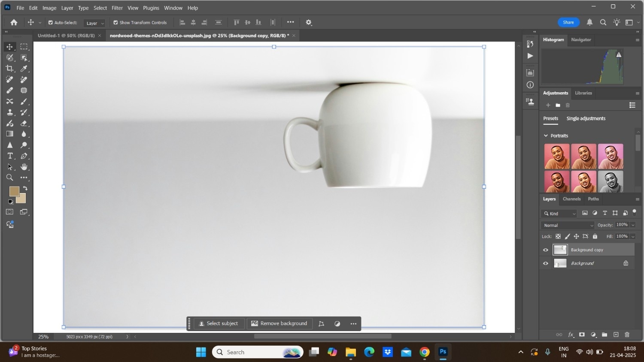Open options bar settings gear
Screen dimensions: 644x362
309,22
